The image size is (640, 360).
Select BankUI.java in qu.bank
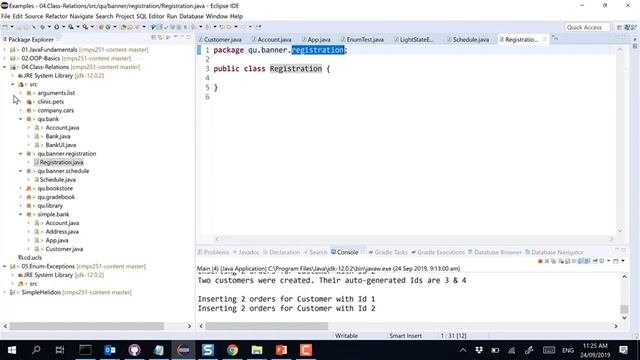click(61, 145)
